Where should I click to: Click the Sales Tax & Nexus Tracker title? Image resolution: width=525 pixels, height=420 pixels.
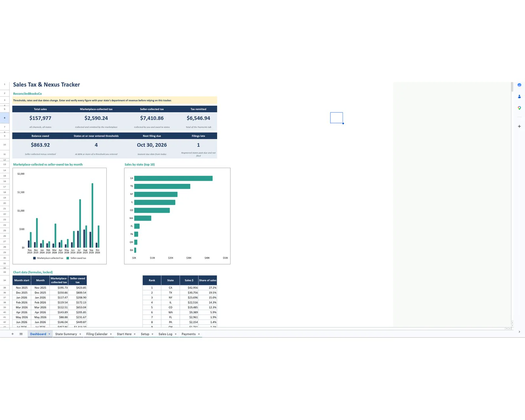coord(47,85)
